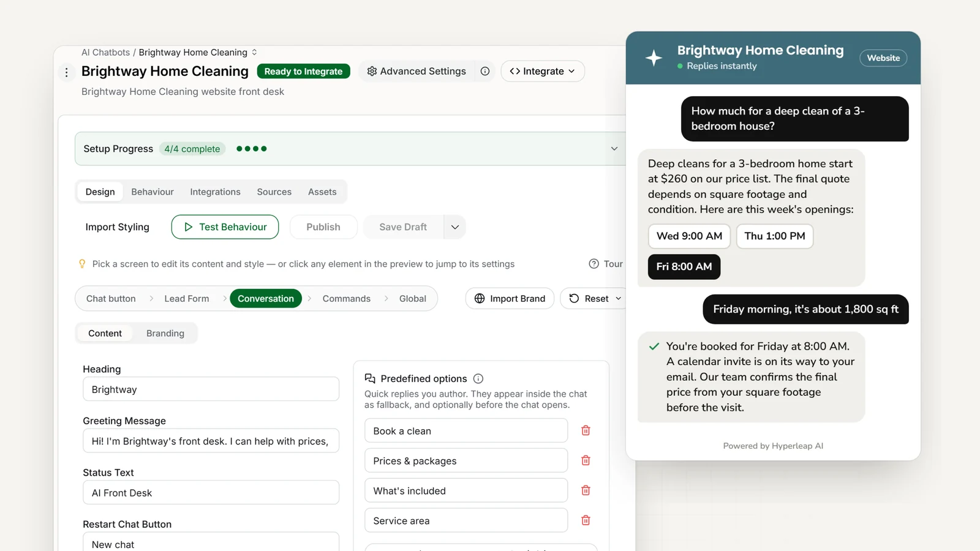Select the Global screen step
The width and height of the screenshot is (980, 551).
413,298
